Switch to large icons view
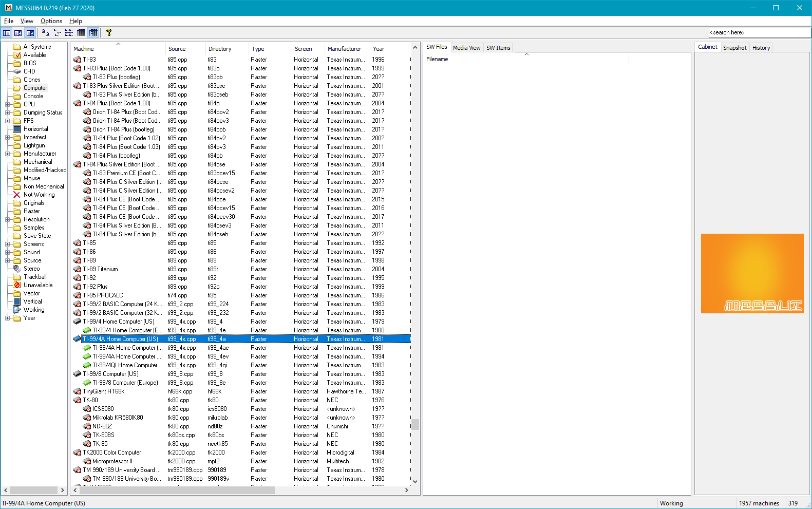 click(46, 33)
